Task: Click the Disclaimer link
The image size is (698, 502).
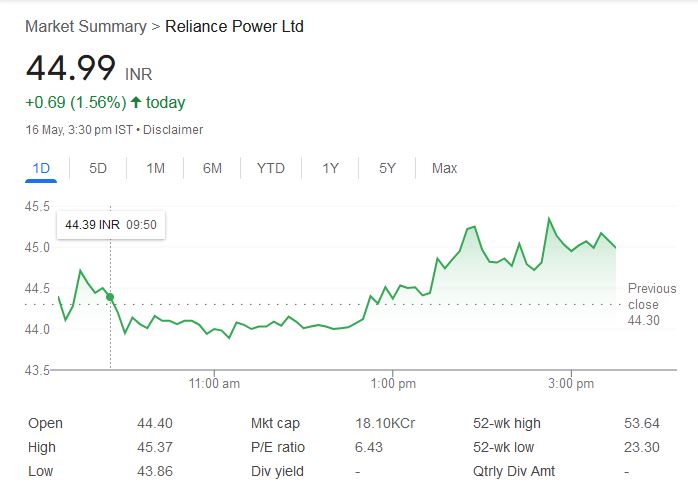Action: point(173,130)
